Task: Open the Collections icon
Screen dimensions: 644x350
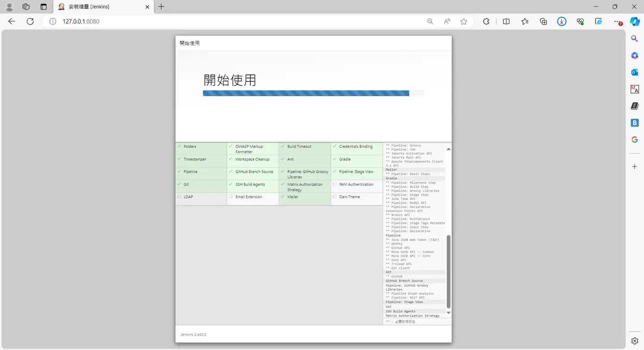Action: click(x=543, y=21)
